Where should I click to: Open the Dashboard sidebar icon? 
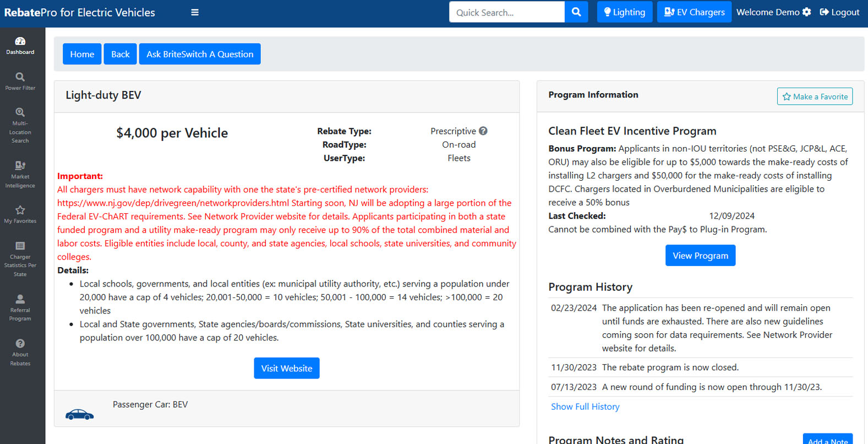pos(20,46)
